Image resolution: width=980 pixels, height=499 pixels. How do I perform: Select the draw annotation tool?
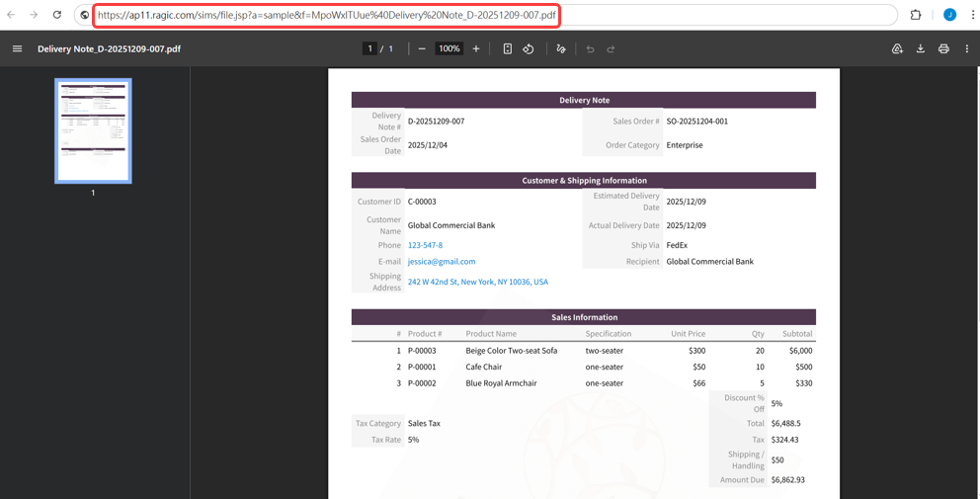click(561, 48)
